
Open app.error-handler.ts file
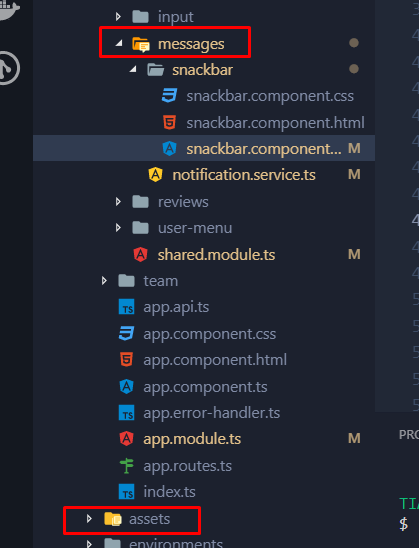point(212,413)
